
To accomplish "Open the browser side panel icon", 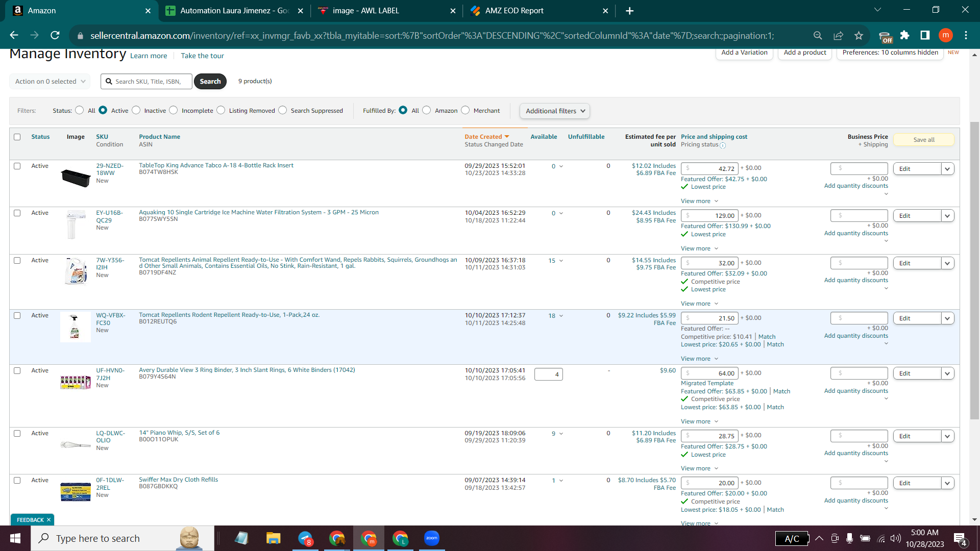I will tap(925, 35).
